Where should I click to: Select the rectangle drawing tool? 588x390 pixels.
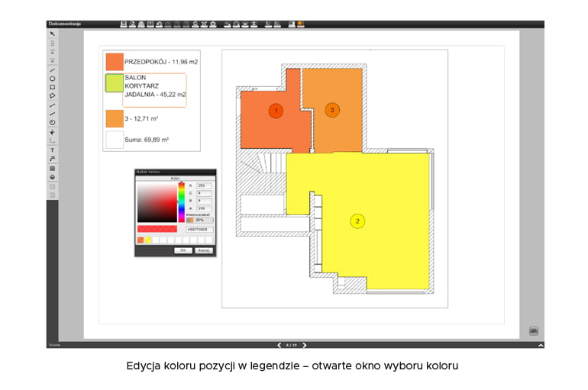(x=52, y=87)
